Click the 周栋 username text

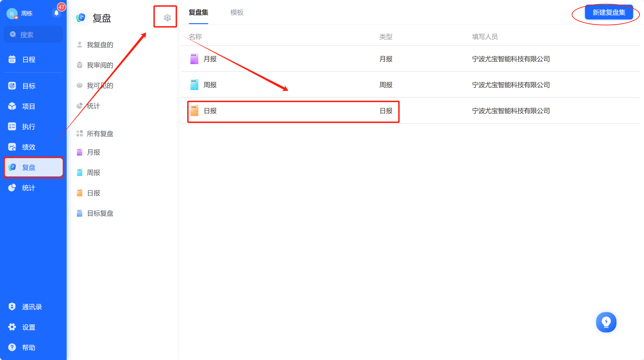[x=27, y=13]
